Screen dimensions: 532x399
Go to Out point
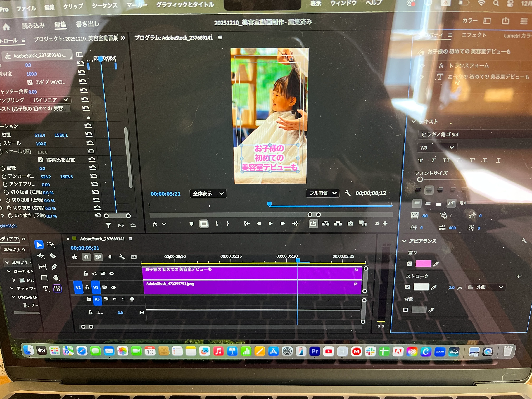pos(295,223)
